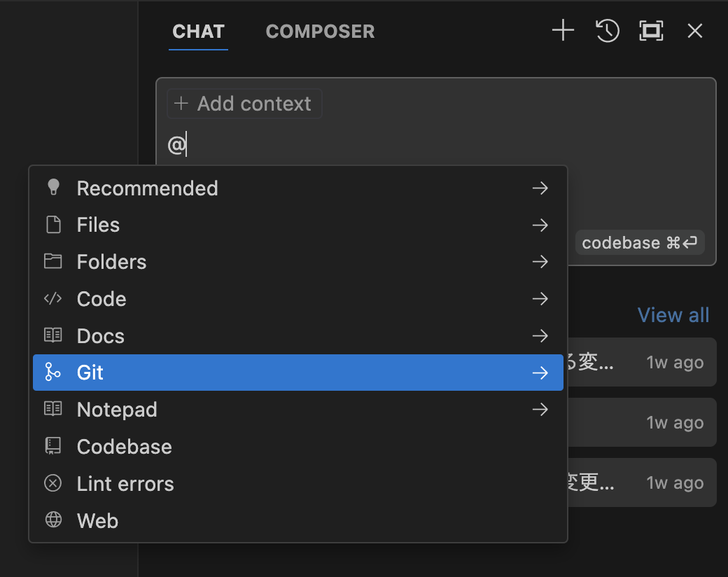The image size is (728, 577).
Task: Click the Web globe icon
Action: click(53, 520)
